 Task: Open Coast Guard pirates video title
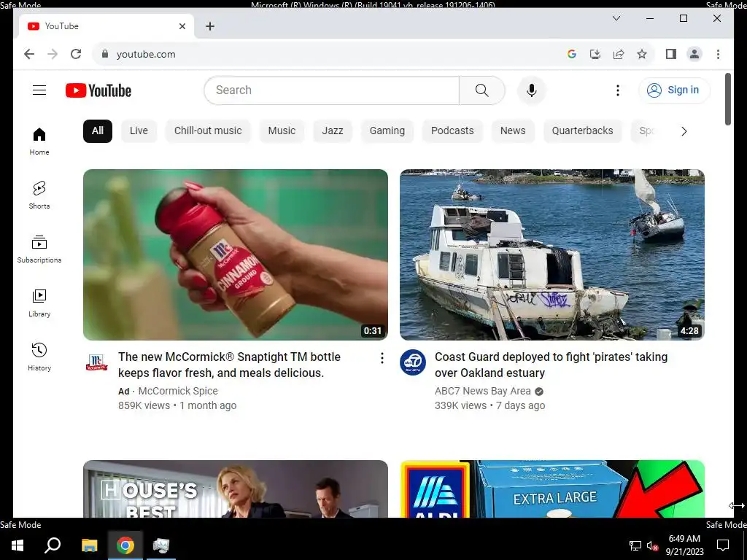[551, 365]
